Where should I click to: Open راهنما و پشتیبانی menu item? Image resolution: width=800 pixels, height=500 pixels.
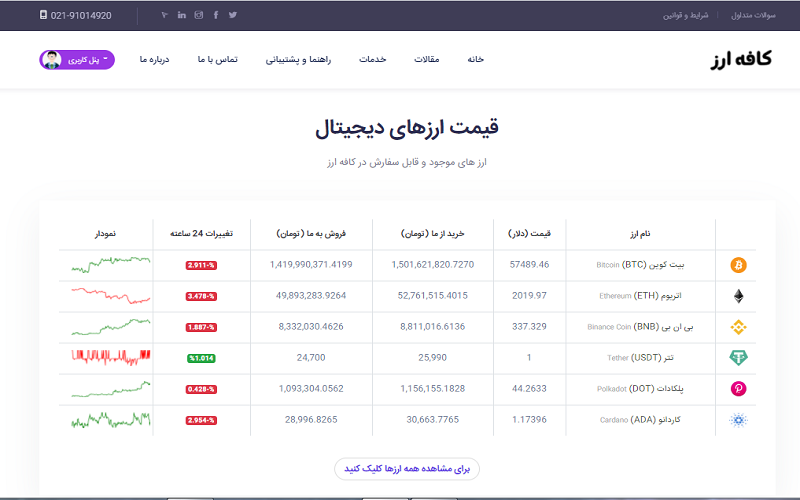(298, 60)
